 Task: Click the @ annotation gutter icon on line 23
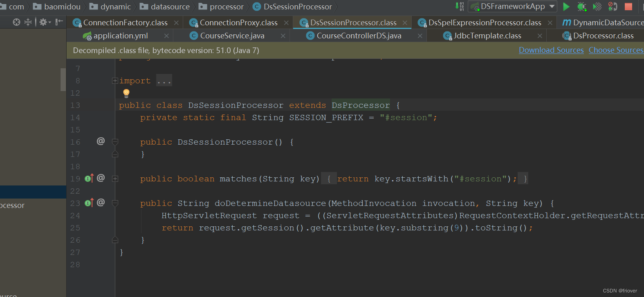pos(101,203)
